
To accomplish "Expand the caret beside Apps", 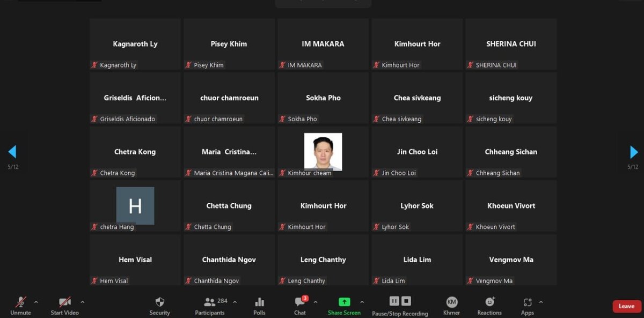I will [x=540, y=302].
